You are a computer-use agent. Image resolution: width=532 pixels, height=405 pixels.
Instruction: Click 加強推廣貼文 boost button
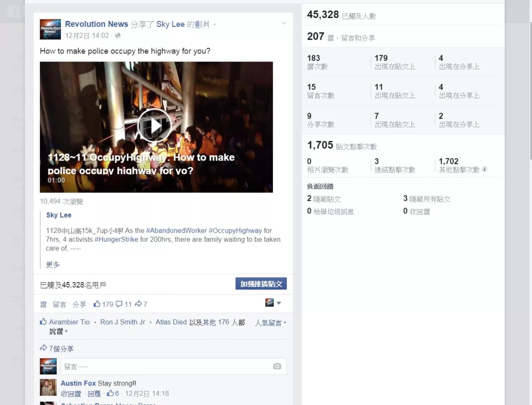(261, 283)
